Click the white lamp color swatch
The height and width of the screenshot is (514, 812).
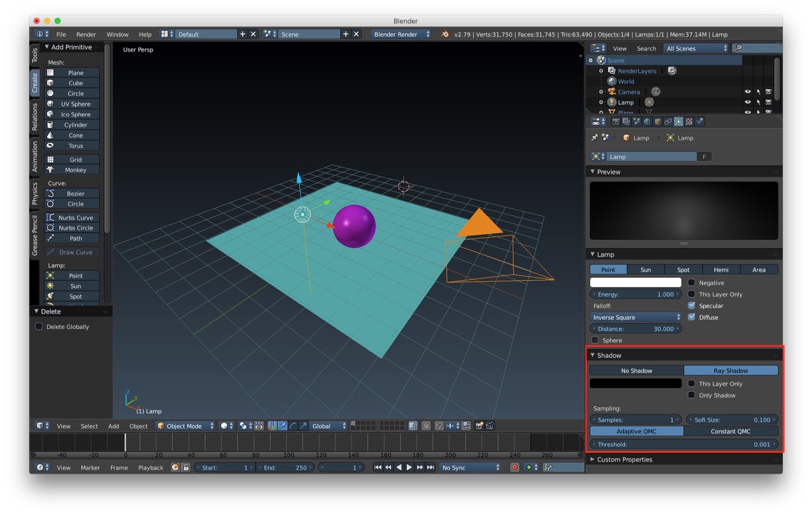click(x=636, y=282)
